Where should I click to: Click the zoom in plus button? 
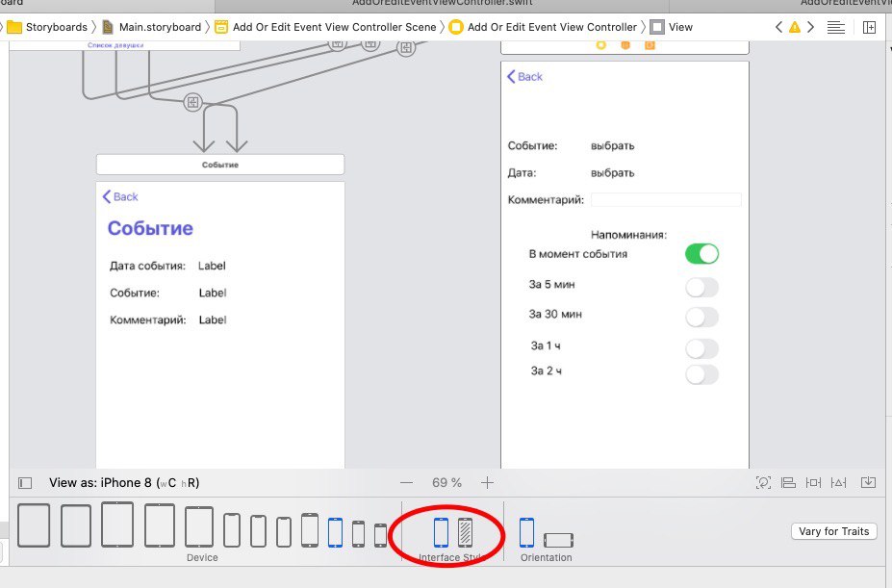(x=487, y=483)
